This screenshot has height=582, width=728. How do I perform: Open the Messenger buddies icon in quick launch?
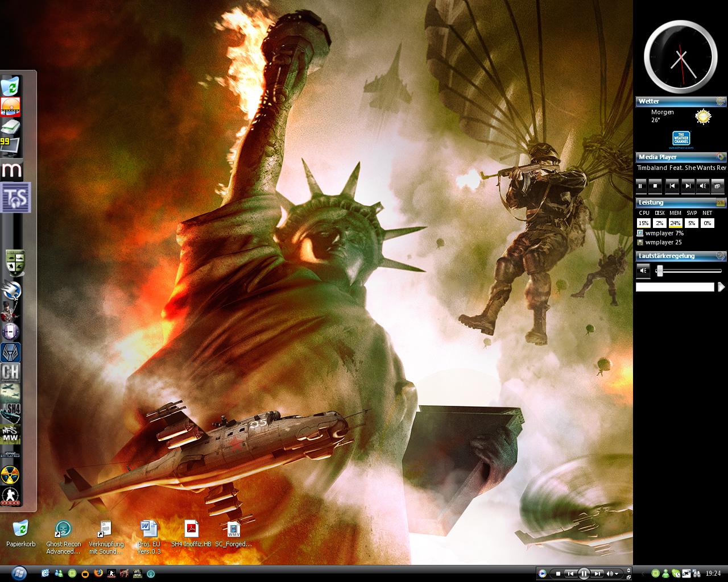(59, 573)
